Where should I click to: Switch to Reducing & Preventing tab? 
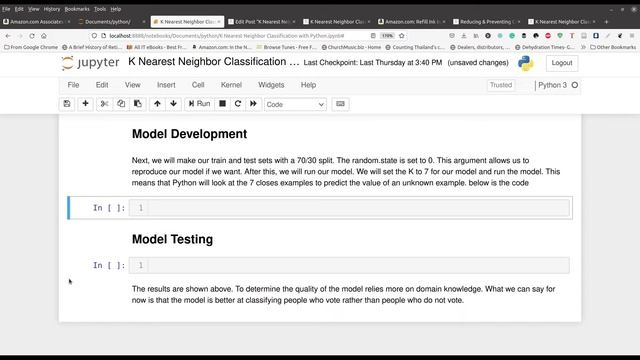[487, 22]
